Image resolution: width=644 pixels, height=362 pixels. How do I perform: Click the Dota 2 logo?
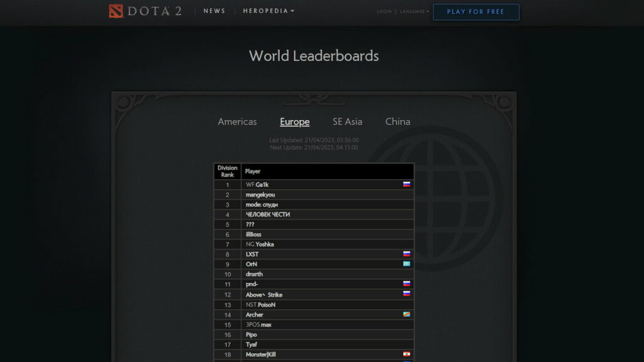145,11
